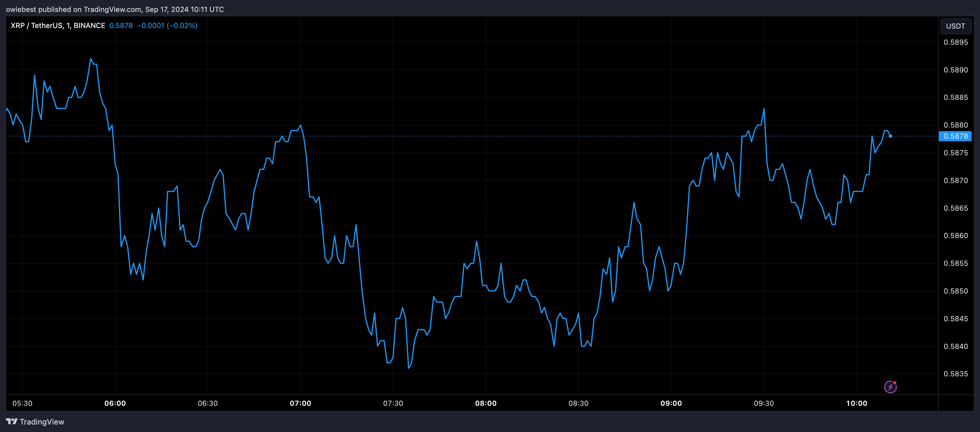Click the 0.5875 price axis label
Image resolution: width=980 pixels, height=432 pixels.
click(x=956, y=153)
